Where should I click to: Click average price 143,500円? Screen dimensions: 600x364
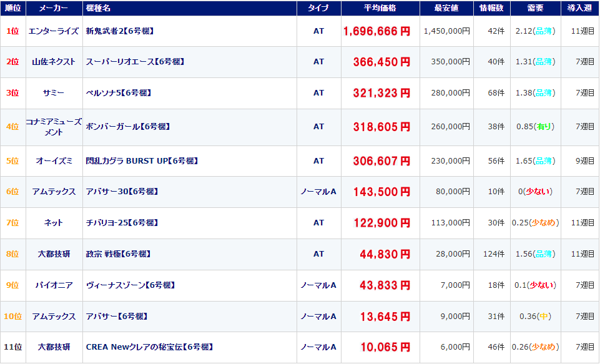pyautogui.click(x=381, y=192)
